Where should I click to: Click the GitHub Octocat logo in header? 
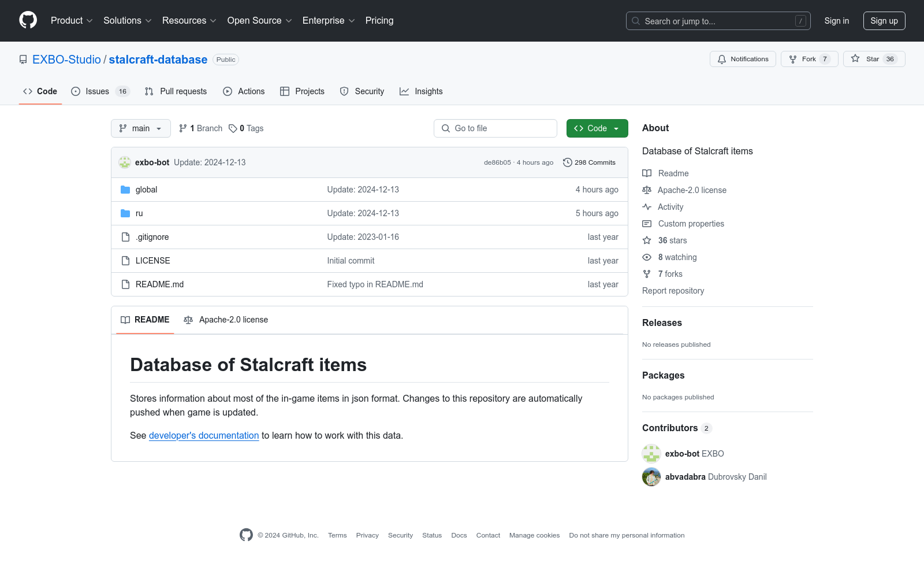pyautogui.click(x=28, y=20)
